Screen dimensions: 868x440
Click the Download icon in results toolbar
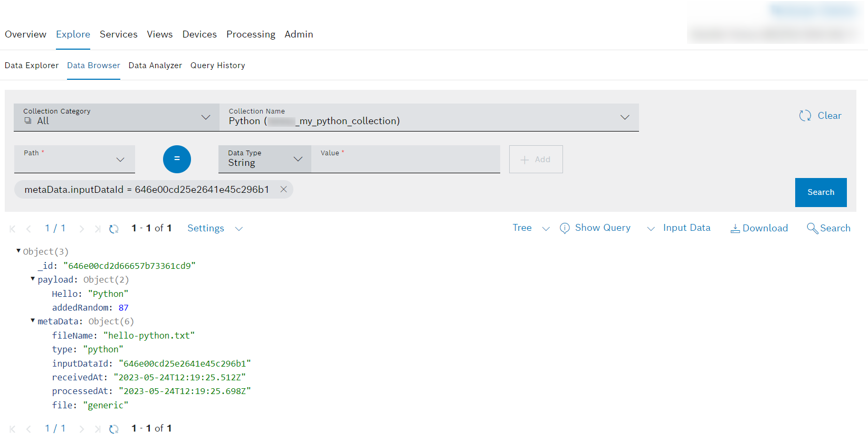coord(735,228)
